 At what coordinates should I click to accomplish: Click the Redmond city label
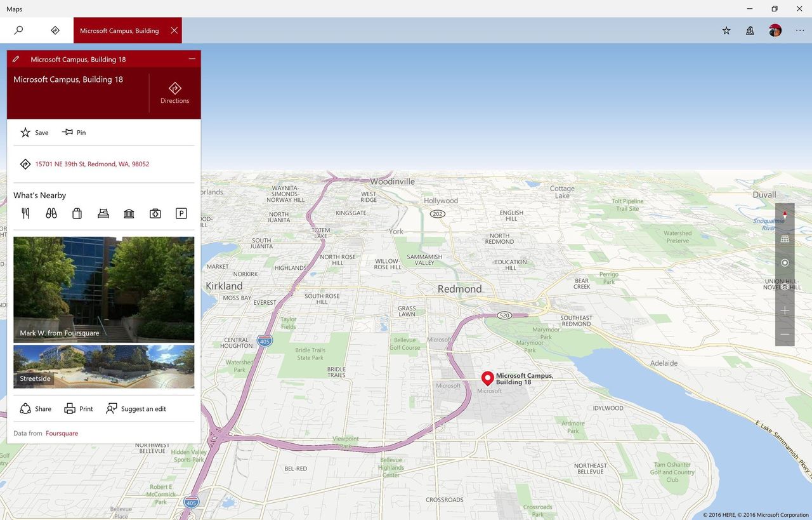click(459, 289)
